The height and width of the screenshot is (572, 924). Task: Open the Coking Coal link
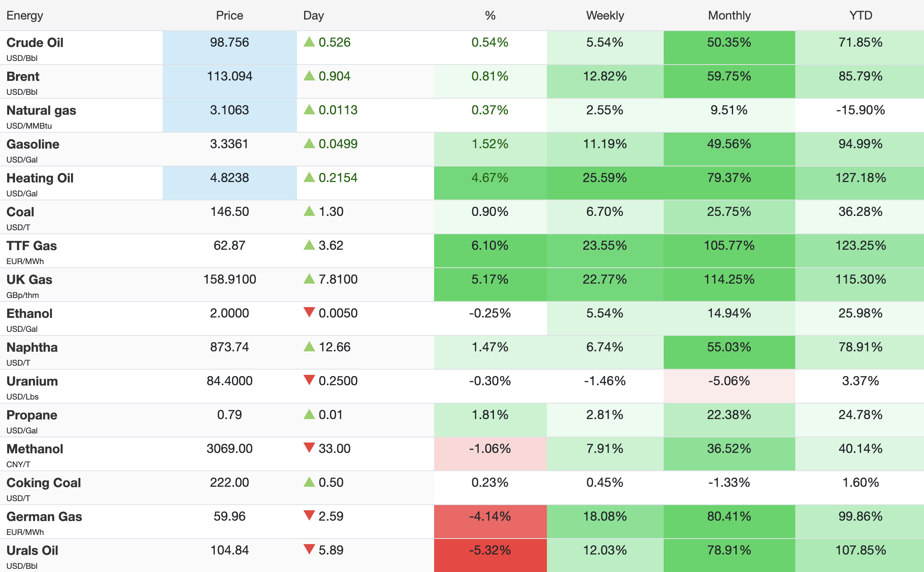[x=43, y=483]
